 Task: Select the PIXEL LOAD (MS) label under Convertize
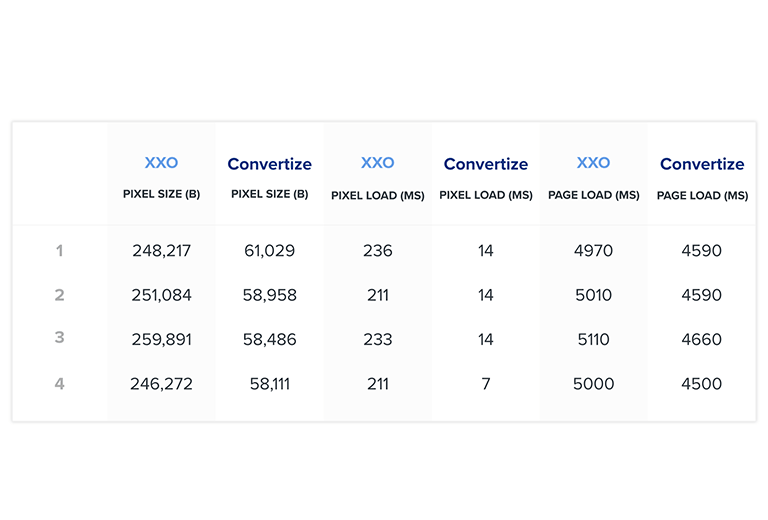(x=486, y=195)
